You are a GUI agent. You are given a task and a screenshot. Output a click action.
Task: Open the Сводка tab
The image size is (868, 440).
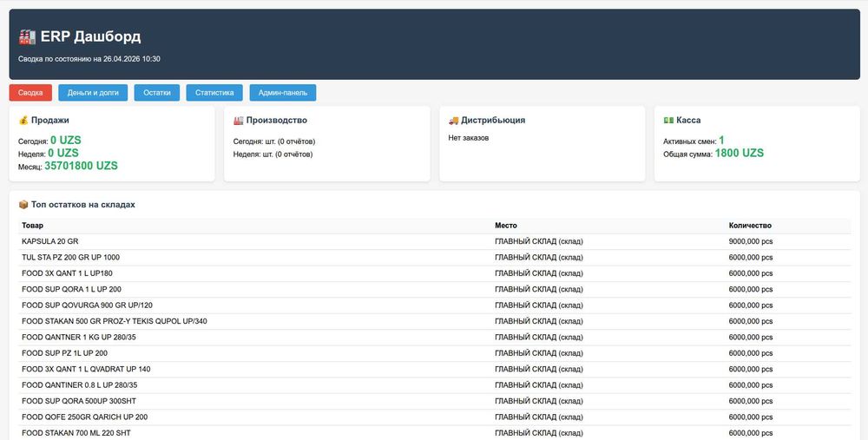30,92
